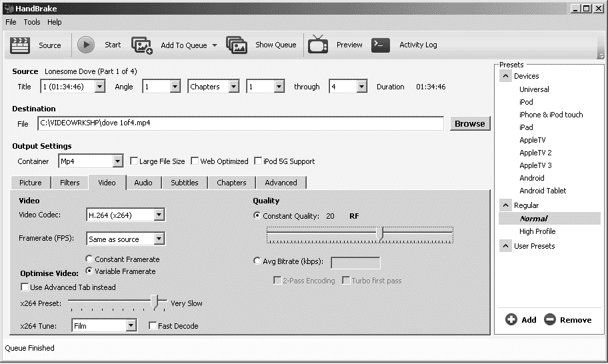Image resolution: width=608 pixels, height=364 pixels.
Task: Switch to the Picture tab
Action: tap(31, 183)
